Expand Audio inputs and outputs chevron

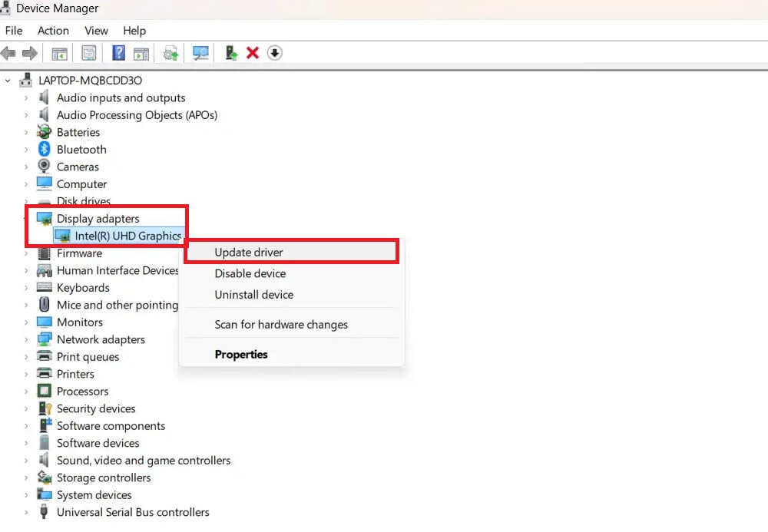click(26, 98)
